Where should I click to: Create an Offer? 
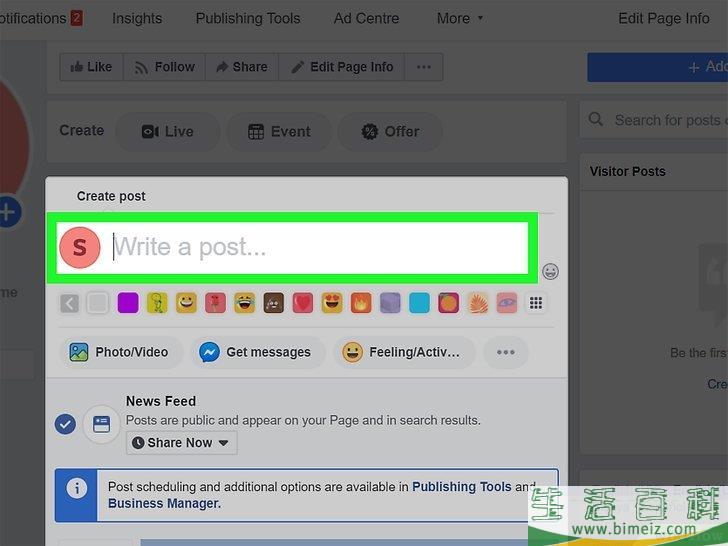coord(390,131)
